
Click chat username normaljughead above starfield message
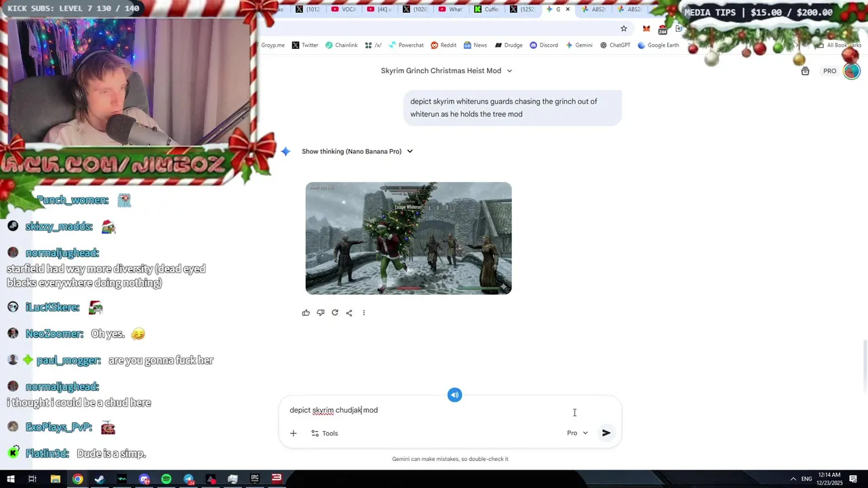62,253
